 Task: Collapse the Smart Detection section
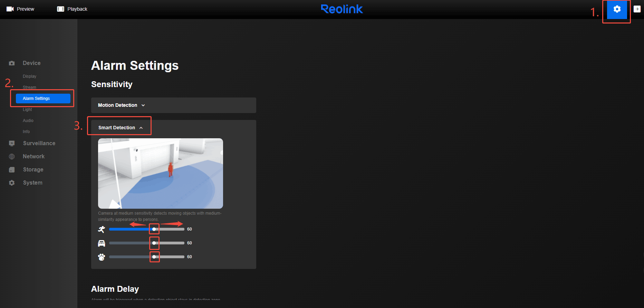pos(121,128)
